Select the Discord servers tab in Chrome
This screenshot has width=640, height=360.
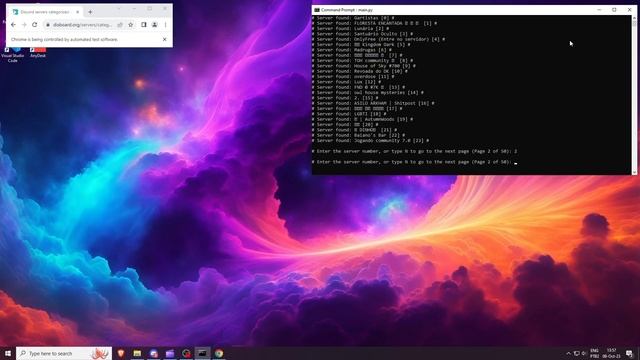point(45,12)
